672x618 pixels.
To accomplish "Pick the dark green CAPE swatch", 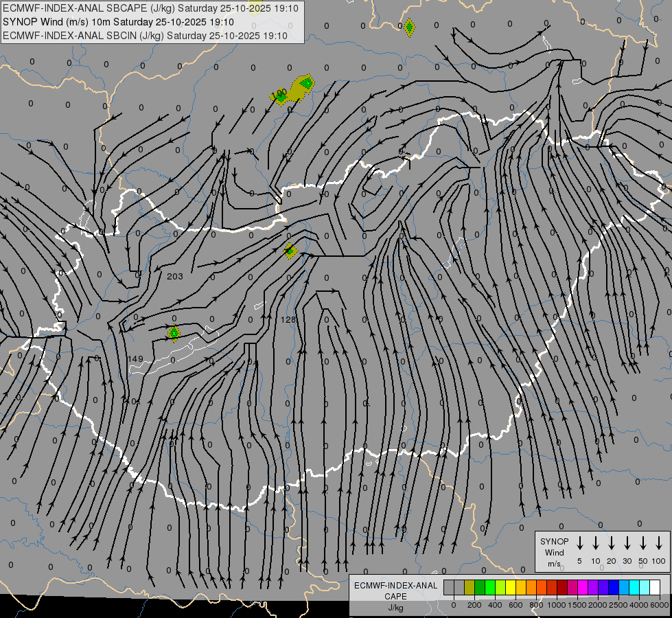I will 480,588.
